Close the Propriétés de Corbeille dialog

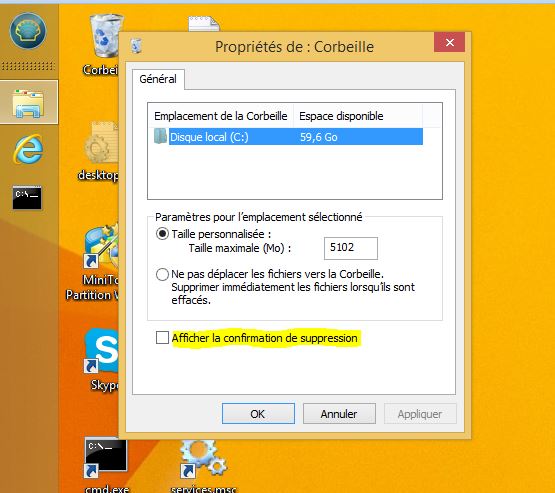pos(450,42)
